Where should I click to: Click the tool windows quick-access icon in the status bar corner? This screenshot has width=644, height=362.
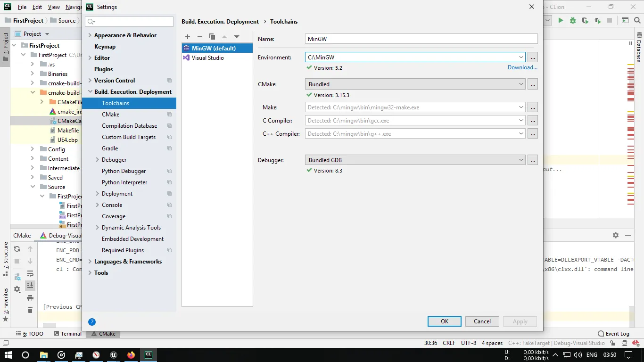5,343
